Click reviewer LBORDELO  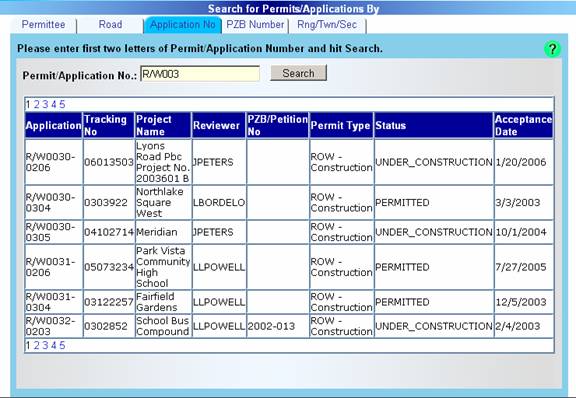coord(219,202)
